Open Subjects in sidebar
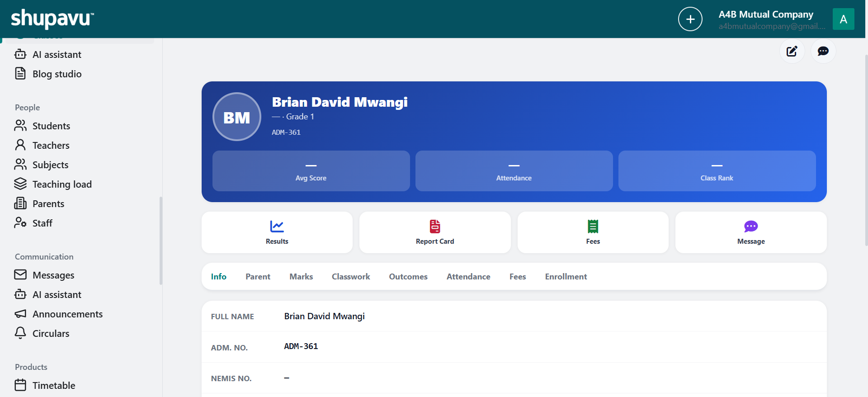This screenshot has height=397, width=868. 42,165
